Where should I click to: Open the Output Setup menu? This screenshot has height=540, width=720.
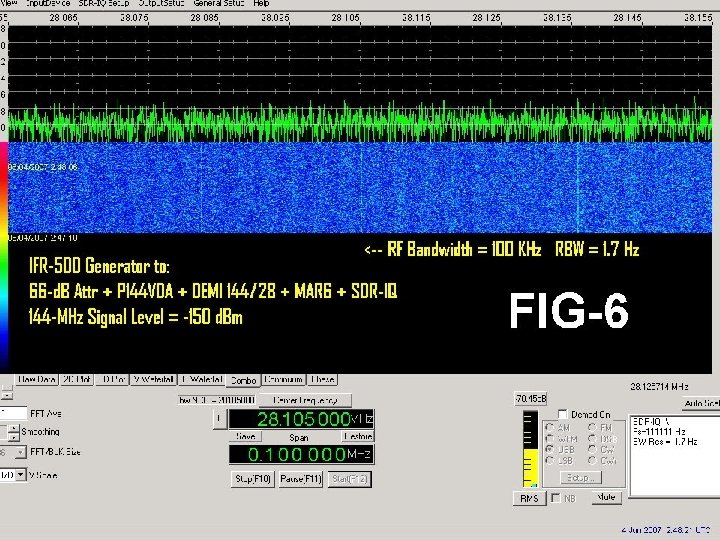[x=161, y=3]
